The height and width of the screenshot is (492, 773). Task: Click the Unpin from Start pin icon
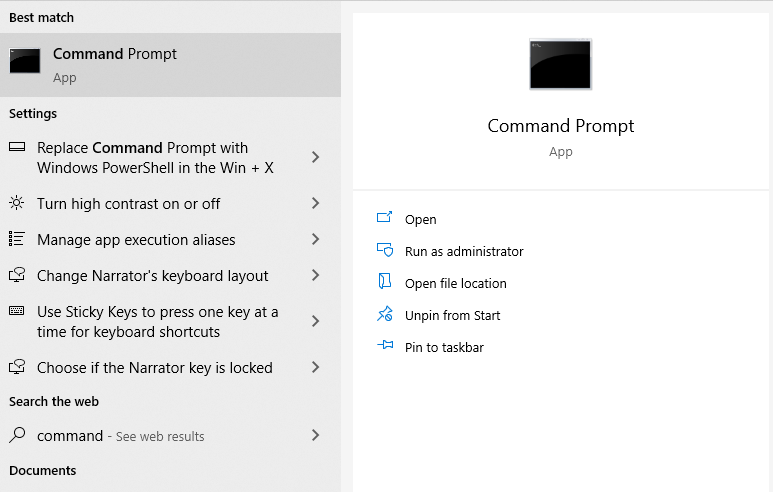tap(384, 315)
